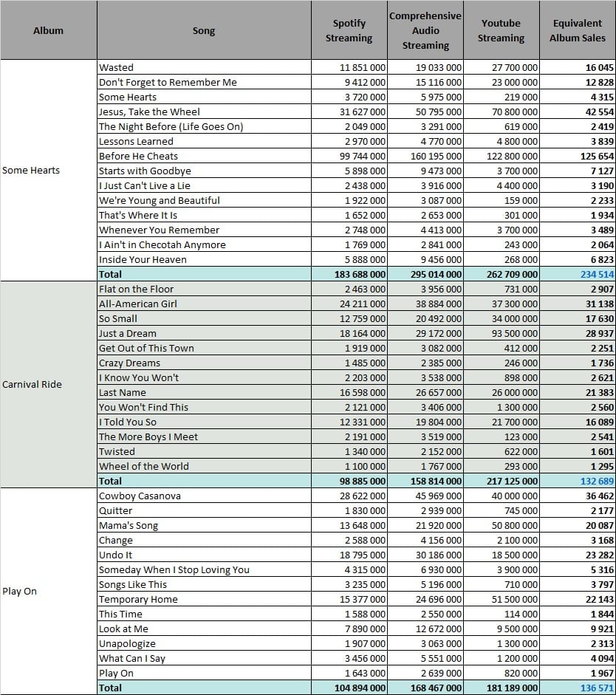
Task: Select Youtube value 122 800 000
Action: [x=502, y=156]
